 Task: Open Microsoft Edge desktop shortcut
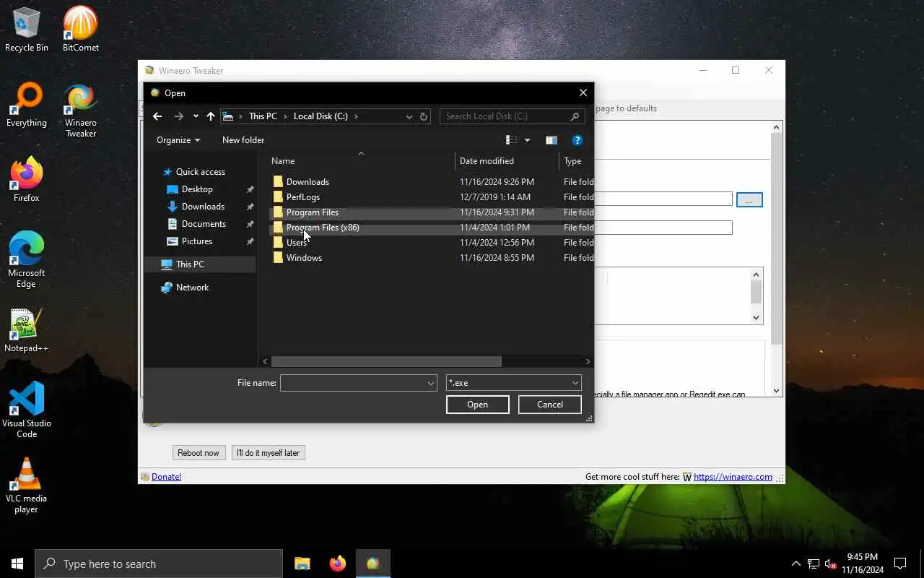(27, 260)
